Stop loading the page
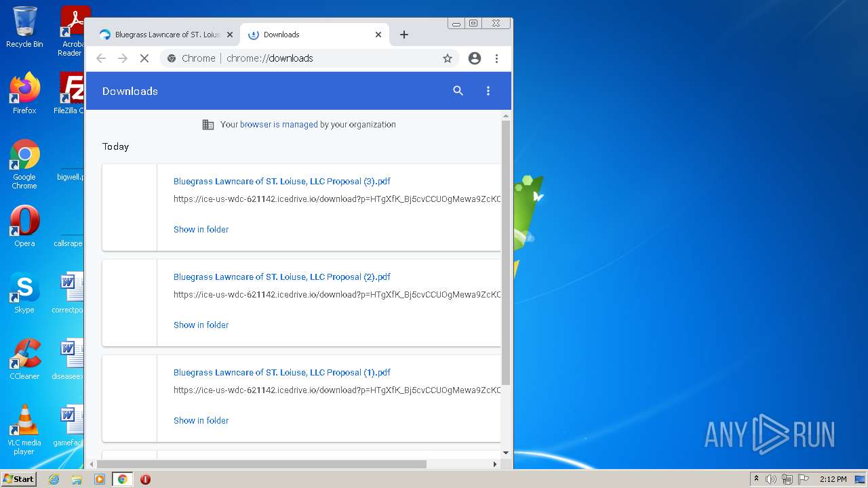Screen dimensions: 868x488 click(x=144, y=58)
